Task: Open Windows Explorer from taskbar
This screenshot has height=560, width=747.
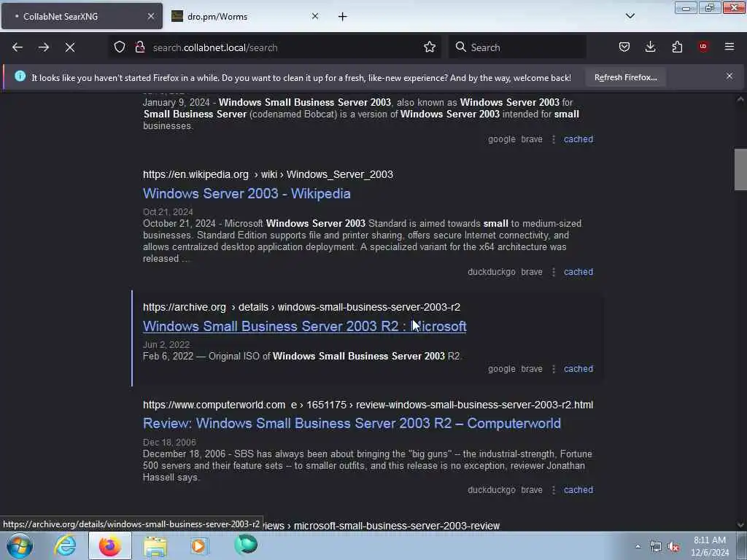Action: [x=155, y=546]
